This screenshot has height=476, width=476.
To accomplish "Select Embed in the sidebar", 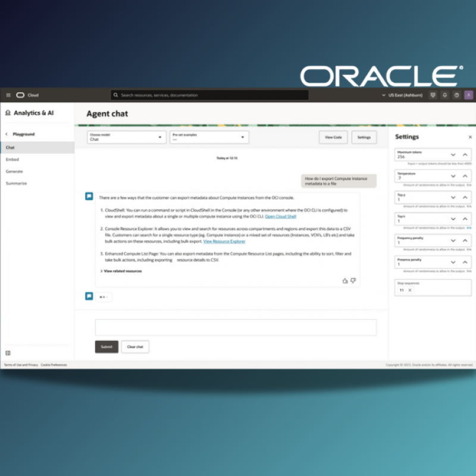I will [x=12, y=159].
